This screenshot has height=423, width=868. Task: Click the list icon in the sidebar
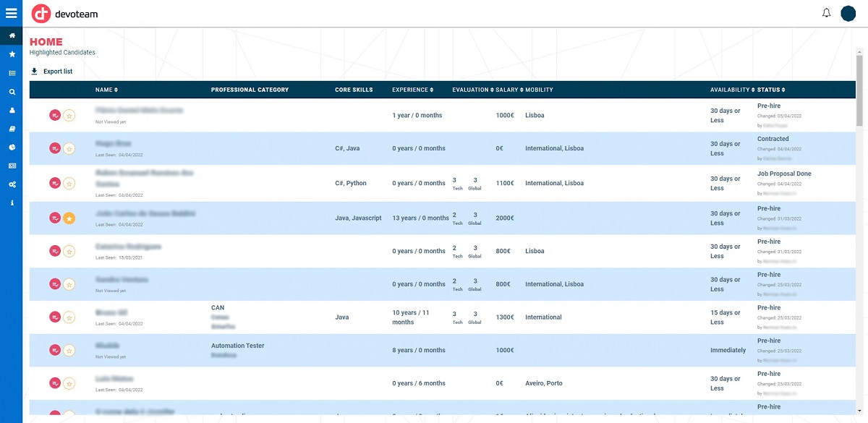tap(12, 73)
